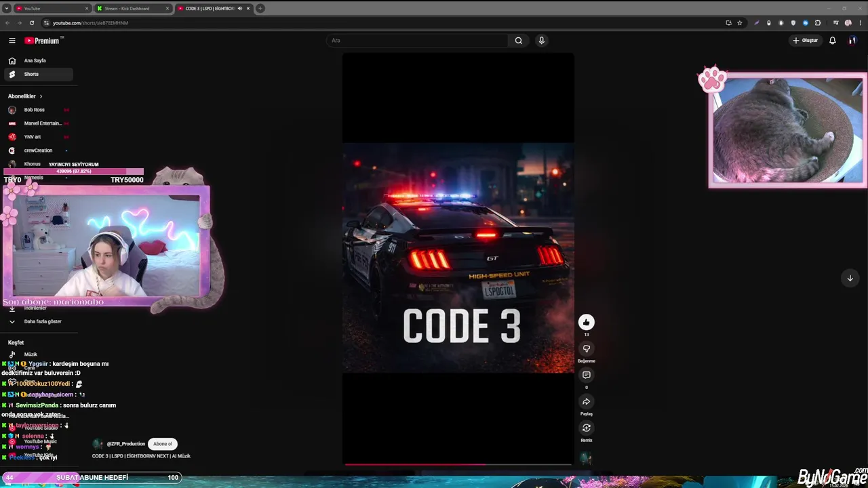Subscribe with the Abone ol button

coord(163,444)
